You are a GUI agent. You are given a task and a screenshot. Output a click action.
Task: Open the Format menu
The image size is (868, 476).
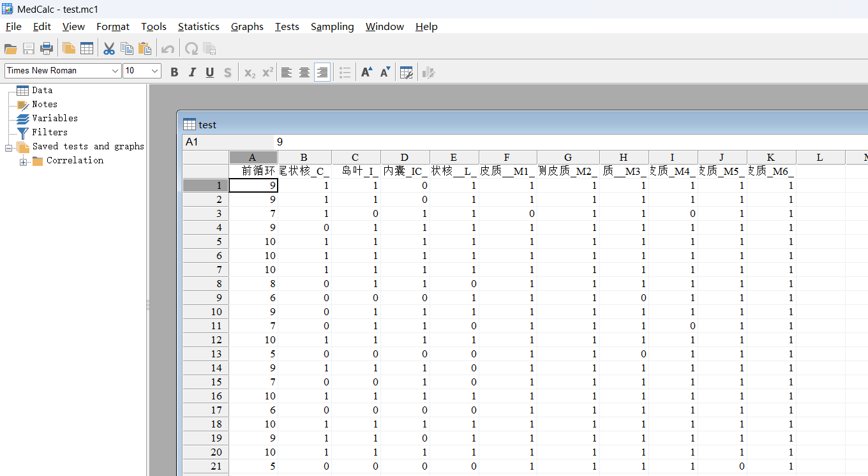point(113,26)
